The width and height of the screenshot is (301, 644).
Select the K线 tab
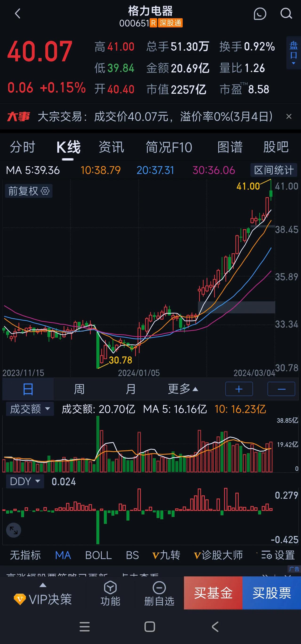[68, 147]
